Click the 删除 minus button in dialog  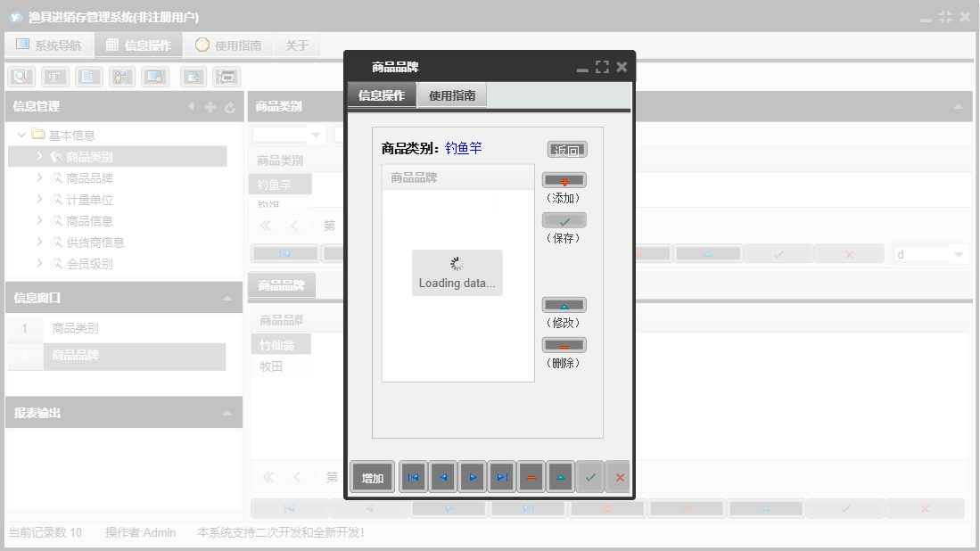[564, 345]
